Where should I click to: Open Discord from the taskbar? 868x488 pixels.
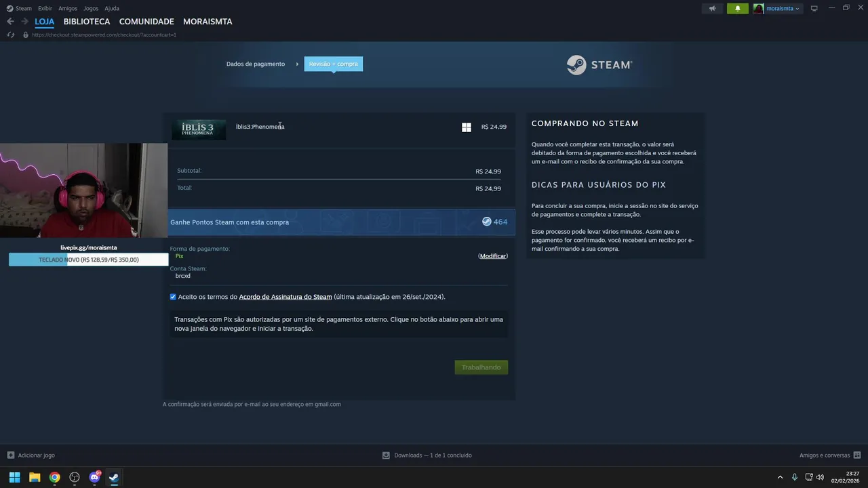click(x=94, y=477)
